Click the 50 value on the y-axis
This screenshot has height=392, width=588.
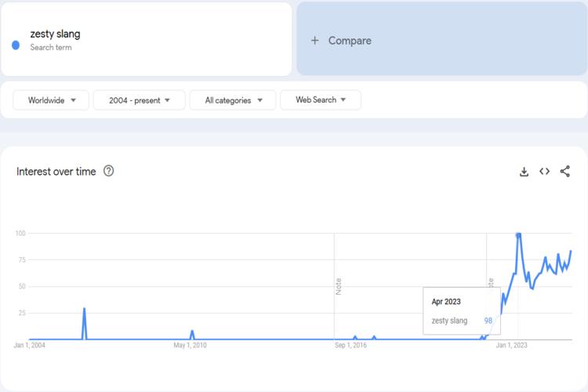tap(22, 287)
